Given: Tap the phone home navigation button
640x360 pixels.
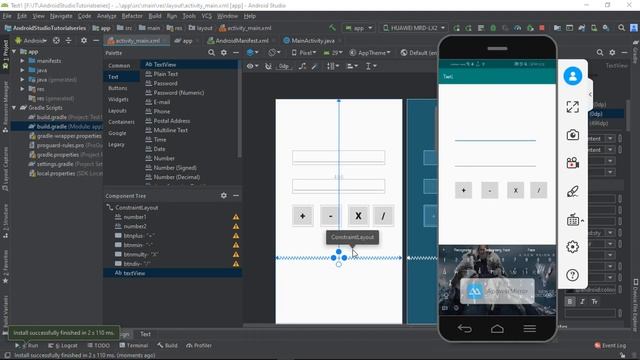Looking at the screenshot, I should (x=497, y=329).
